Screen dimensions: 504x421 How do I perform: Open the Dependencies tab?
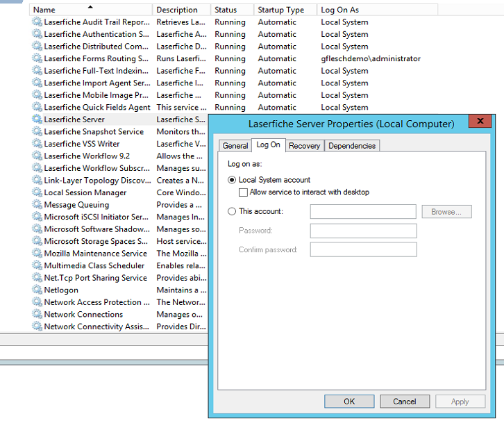point(352,146)
